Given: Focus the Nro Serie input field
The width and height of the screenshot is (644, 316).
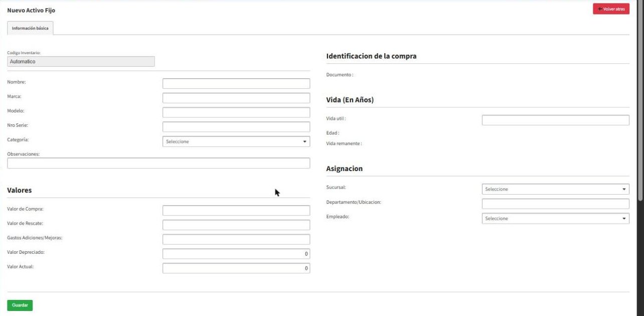Looking at the screenshot, I should pos(236,127).
